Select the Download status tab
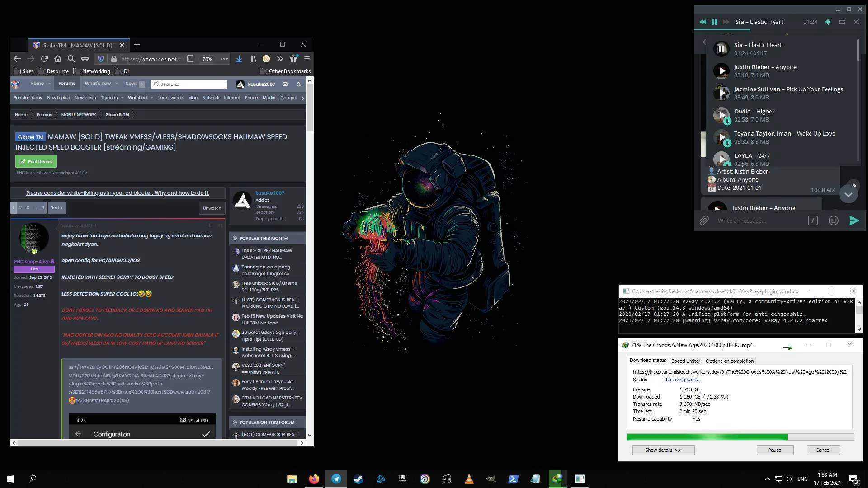The height and width of the screenshot is (488, 868). click(x=647, y=361)
